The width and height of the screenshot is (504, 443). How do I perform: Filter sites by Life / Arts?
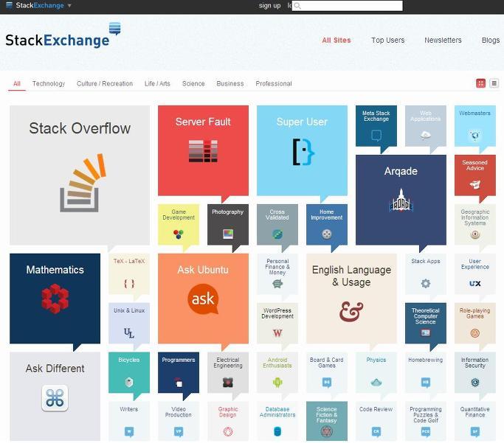(157, 84)
